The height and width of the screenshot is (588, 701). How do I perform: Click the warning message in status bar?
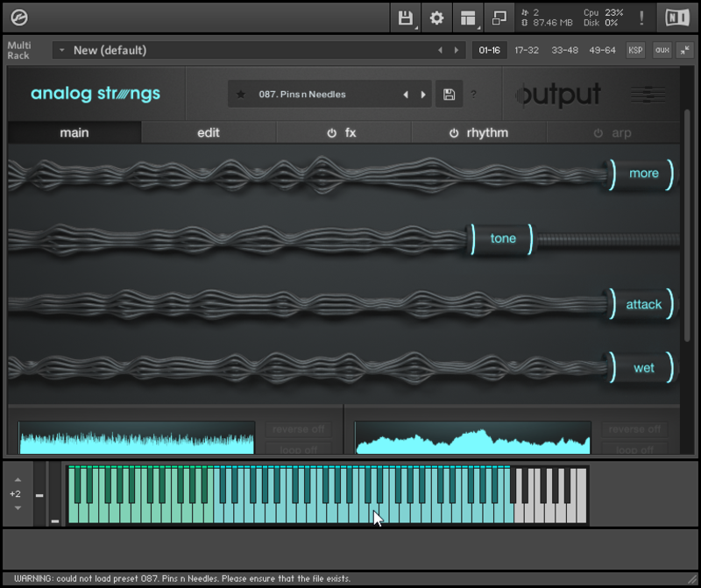click(x=182, y=578)
